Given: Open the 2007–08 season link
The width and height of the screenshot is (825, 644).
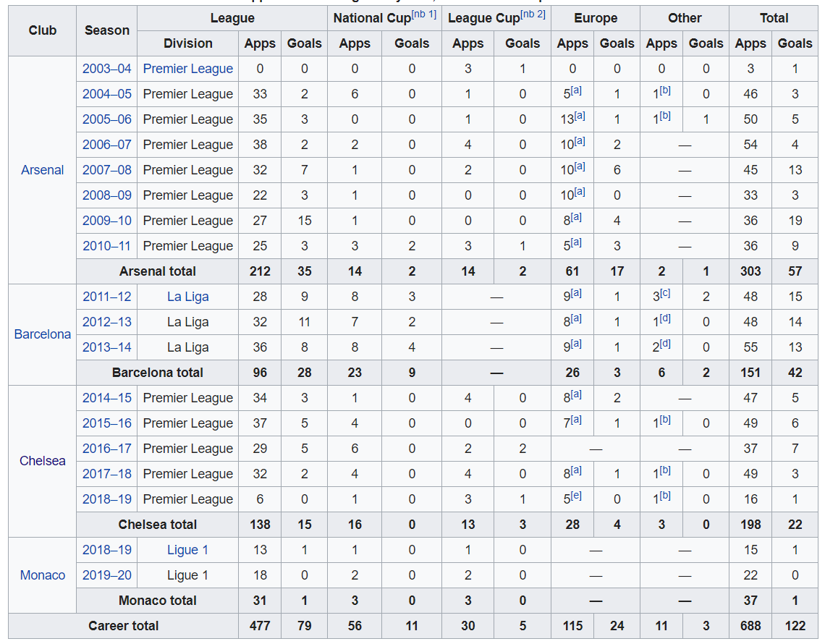Looking at the screenshot, I should pyautogui.click(x=107, y=170).
